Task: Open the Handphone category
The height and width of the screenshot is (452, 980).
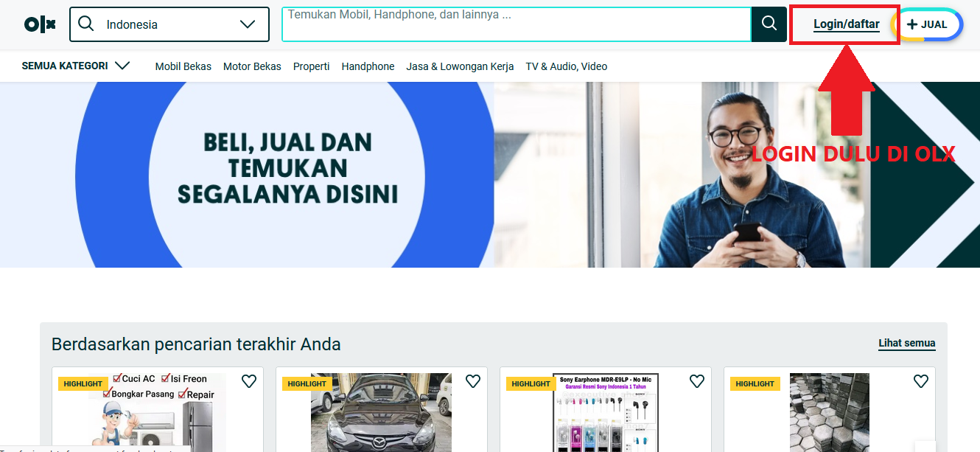Action: tap(368, 66)
